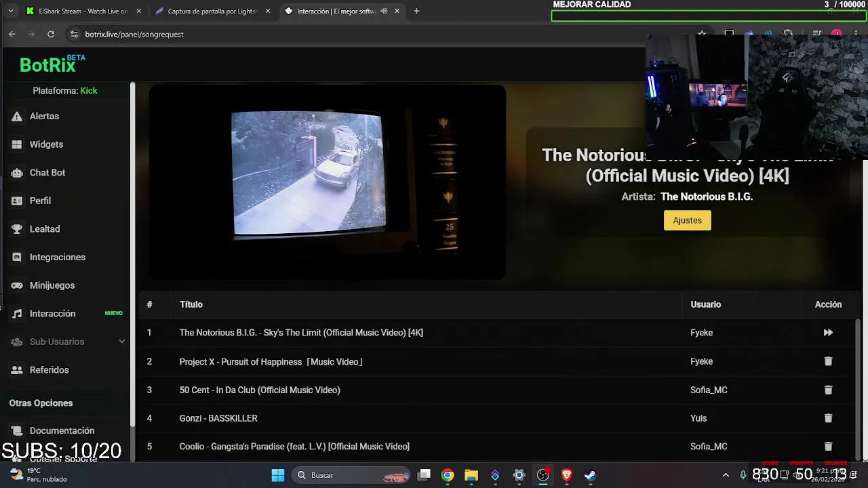Screen dimensions: 868x488
Task: Click the song queue page scrollbar
Action: pos(859,388)
